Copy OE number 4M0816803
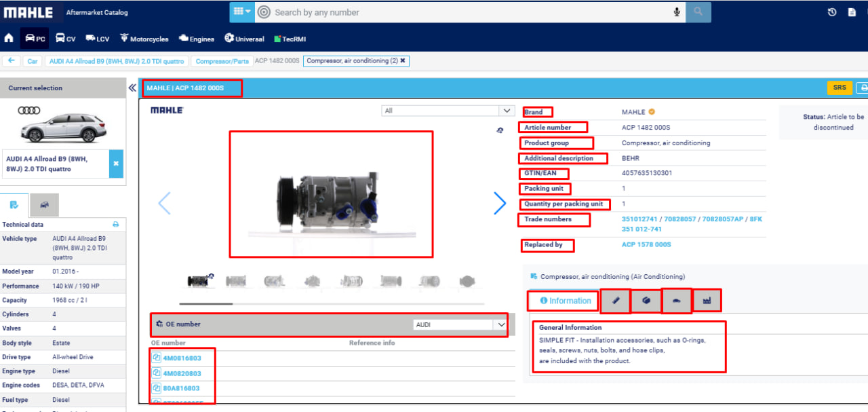 click(x=156, y=358)
